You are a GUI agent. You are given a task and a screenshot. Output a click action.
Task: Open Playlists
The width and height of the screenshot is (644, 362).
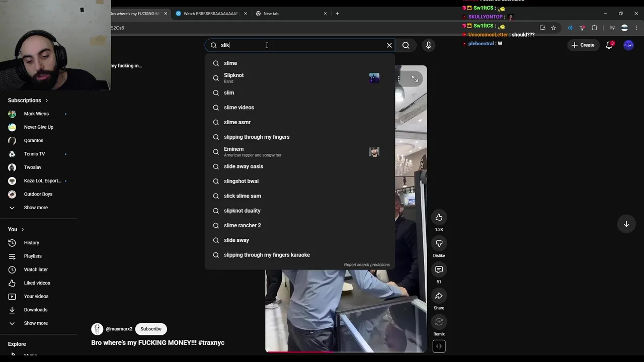(38, 256)
